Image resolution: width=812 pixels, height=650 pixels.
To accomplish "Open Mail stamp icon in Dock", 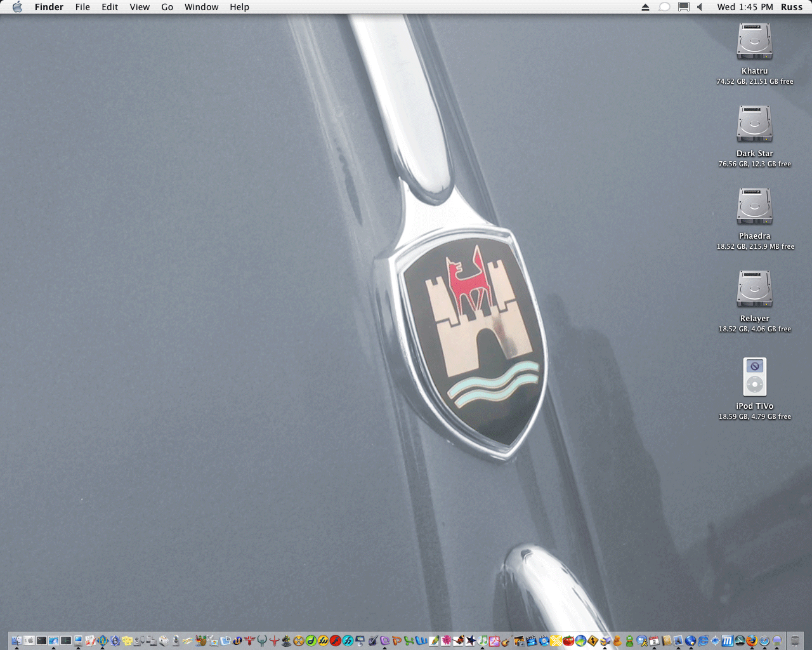I will (678, 640).
